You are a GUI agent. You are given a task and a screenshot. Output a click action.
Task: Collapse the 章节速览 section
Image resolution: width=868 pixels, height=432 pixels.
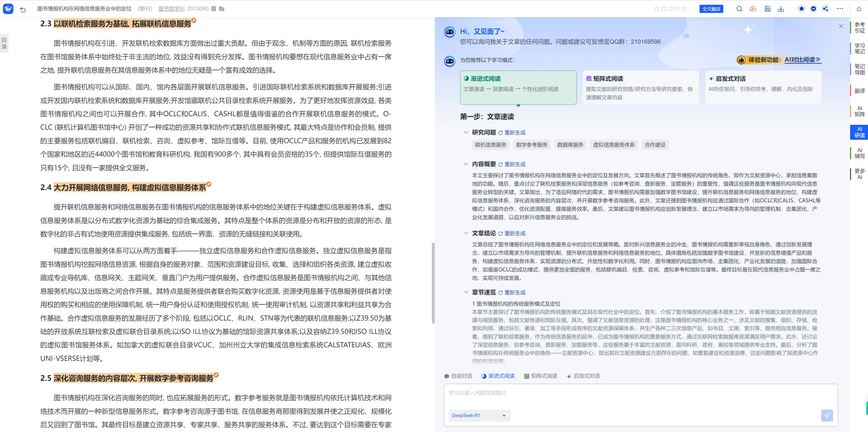point(466,292)
